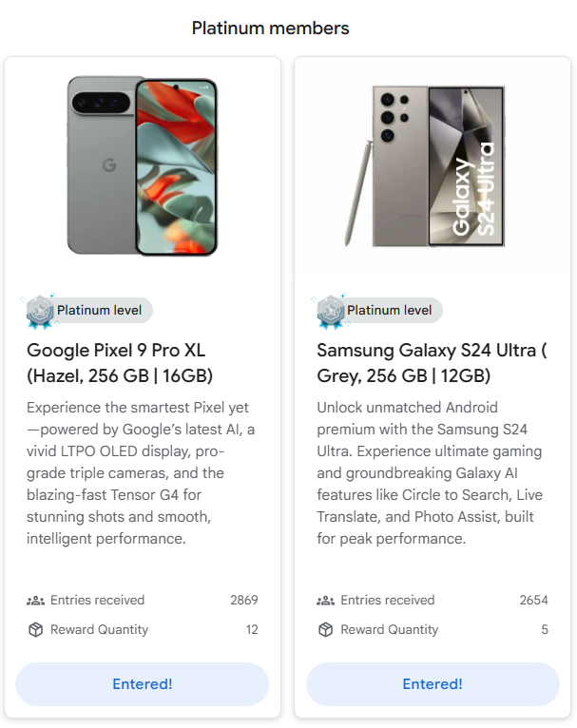
Task: Click the Platinum medal icon on the Samsung card
Action: pyautogui.click(x=330, y=311)
